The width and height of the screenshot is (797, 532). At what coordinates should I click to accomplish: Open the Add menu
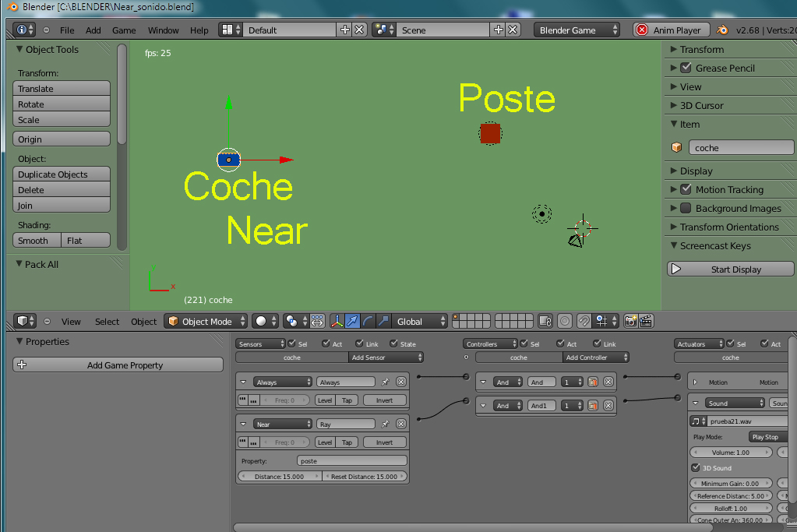(93, 30)
